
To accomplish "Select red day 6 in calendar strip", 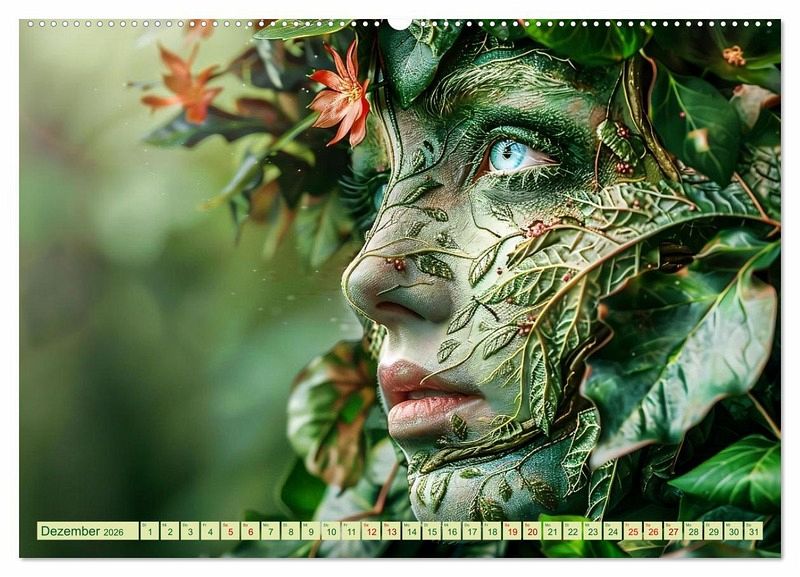I will tap(251, 531).
